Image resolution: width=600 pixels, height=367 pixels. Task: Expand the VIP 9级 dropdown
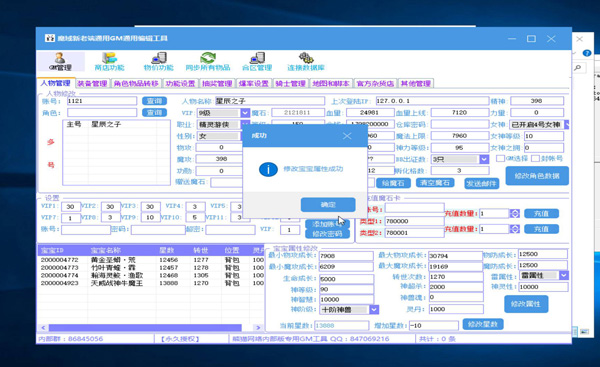(245, 113)
